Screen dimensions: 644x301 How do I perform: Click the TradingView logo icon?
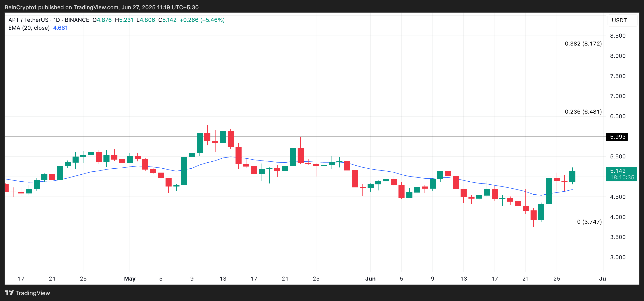coord(9,293)
